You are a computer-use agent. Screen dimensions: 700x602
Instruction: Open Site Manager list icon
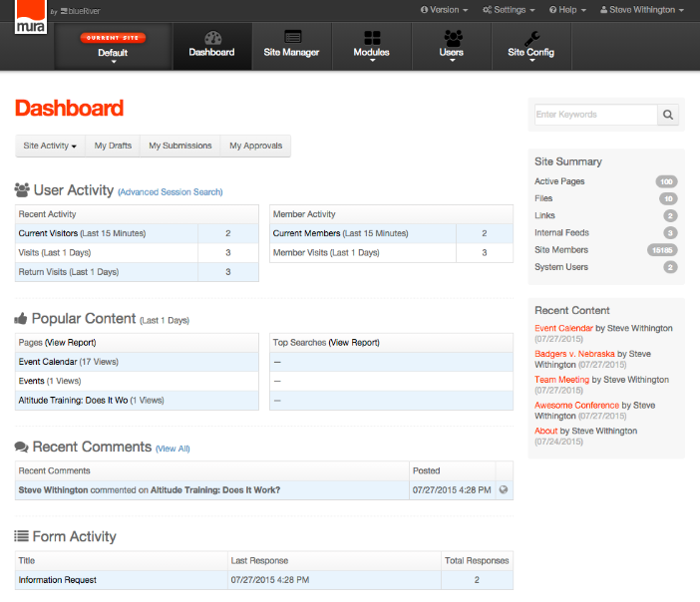pyautogui.click(x=293, y=37)
